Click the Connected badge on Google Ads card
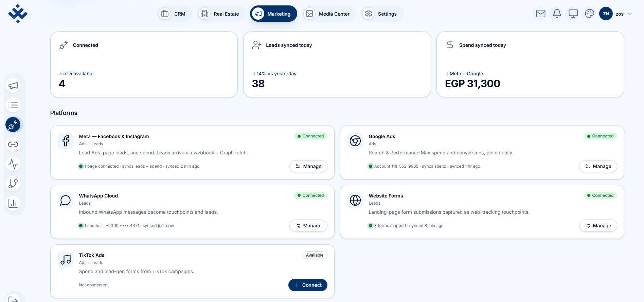The height and width of the screenshot is (302, 644). (x=600, y=136)
